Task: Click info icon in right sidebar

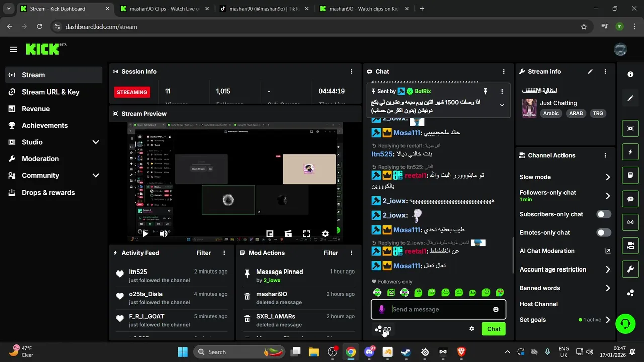Action: [630, 74]
